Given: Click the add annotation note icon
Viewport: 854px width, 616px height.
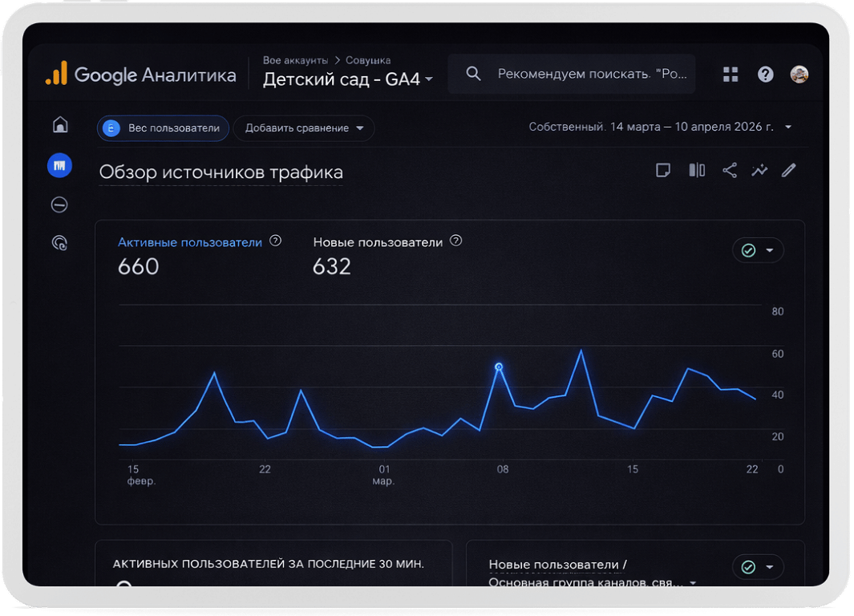Looking at the screenshot, I should pyautogui.click(x=663, y=170).
